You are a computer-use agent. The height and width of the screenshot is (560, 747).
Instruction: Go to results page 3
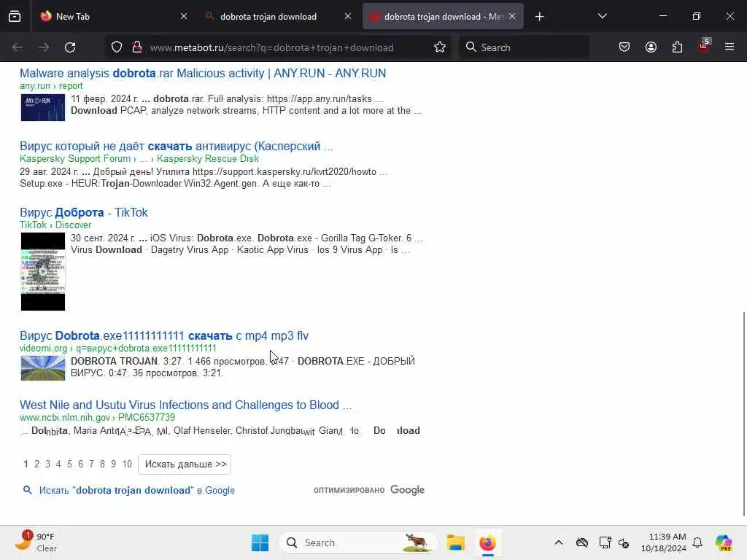(47, 464)
